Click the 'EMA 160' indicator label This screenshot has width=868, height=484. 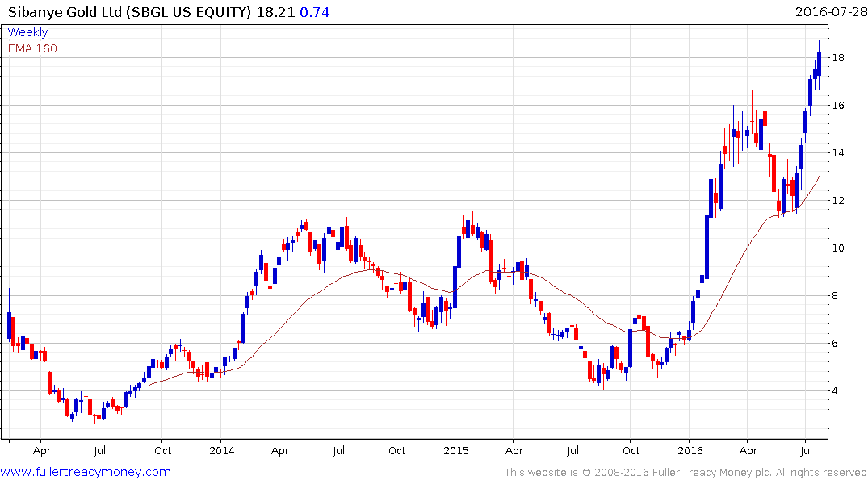click(32, 48)
